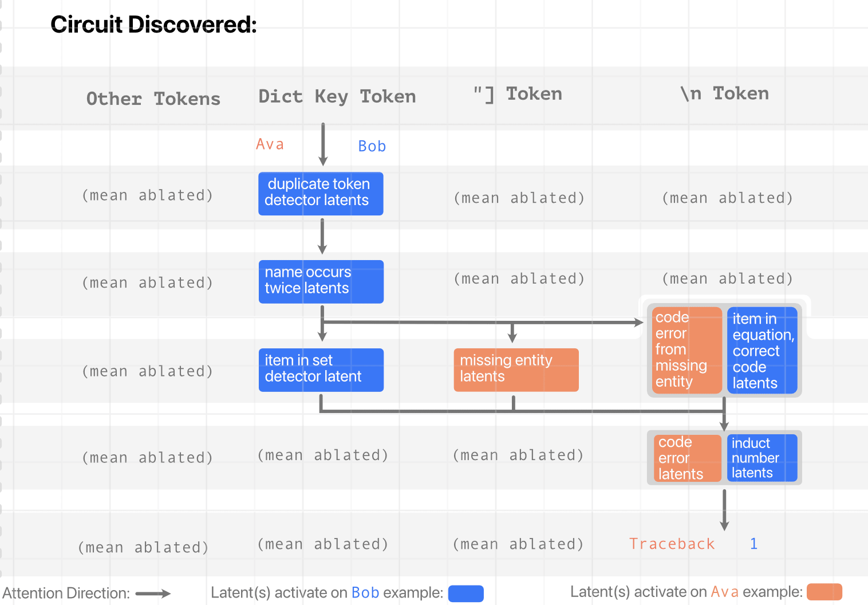The width and height of the screenshot is (868, 605).
Task: Click the arrow pointing down to Traceback output
Action: click(x=724, y=510)
